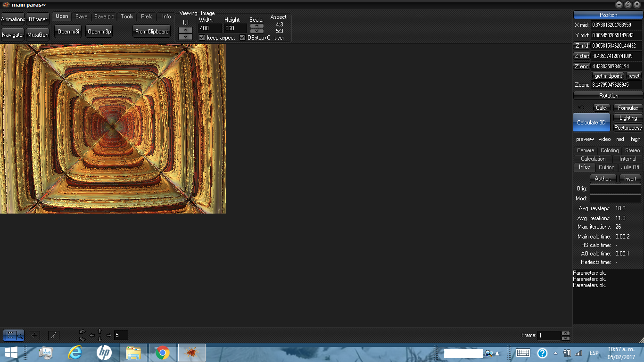Image resolution: width=644 pixels, height=362 pixels.
Task: Click the down navigation arrow
Action: click(99, 339)
